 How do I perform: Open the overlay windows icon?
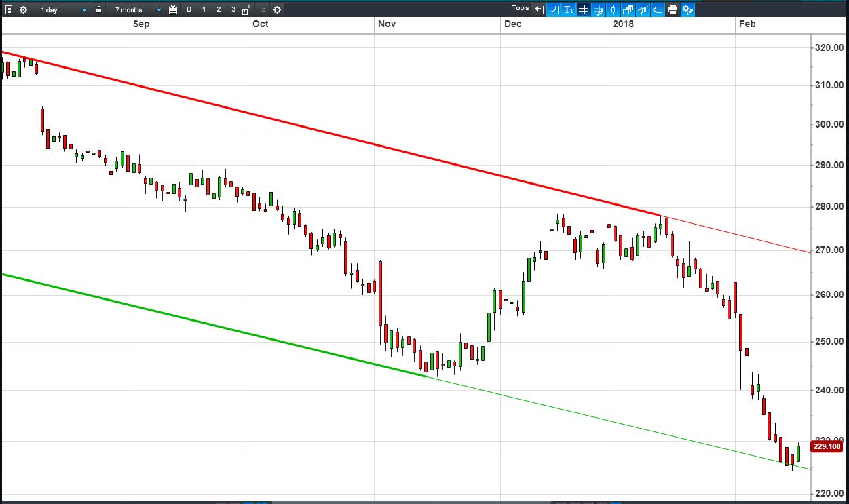click(628, 9)
